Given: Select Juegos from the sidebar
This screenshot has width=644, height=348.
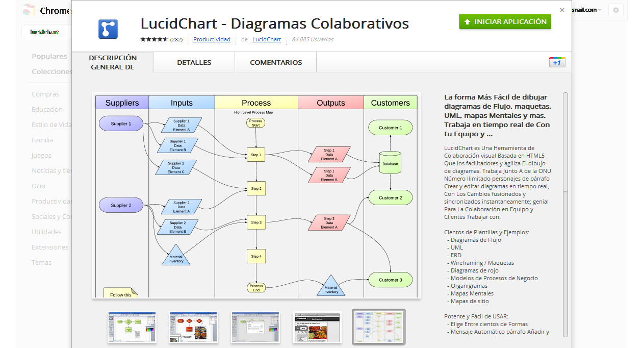Looking at the screenshot, I should coord(41,155).
